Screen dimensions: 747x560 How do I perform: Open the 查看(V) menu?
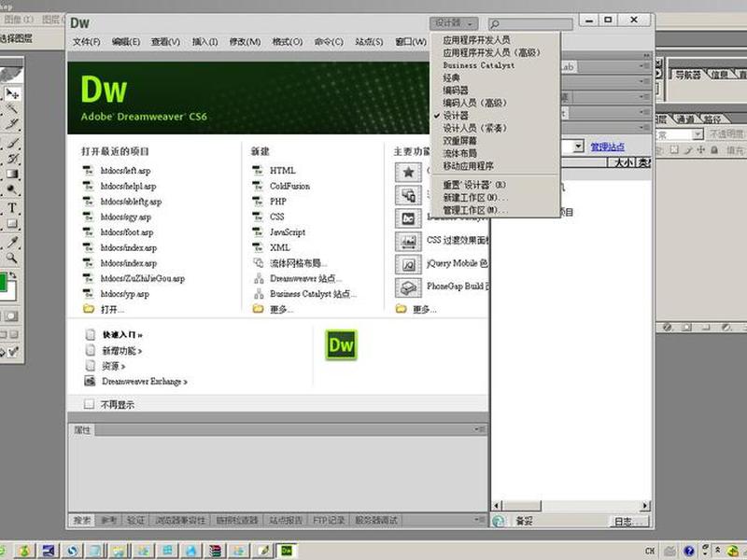(165, 42)
